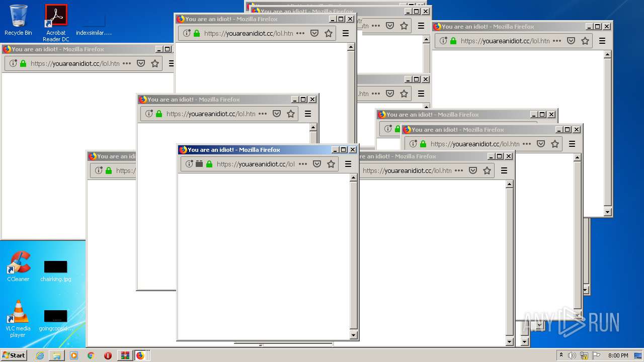The width and height of the screenshot is (644, 362).
Task: Open hamburger menu in topmost partly hidden window
Action: [x=421, y=26]
